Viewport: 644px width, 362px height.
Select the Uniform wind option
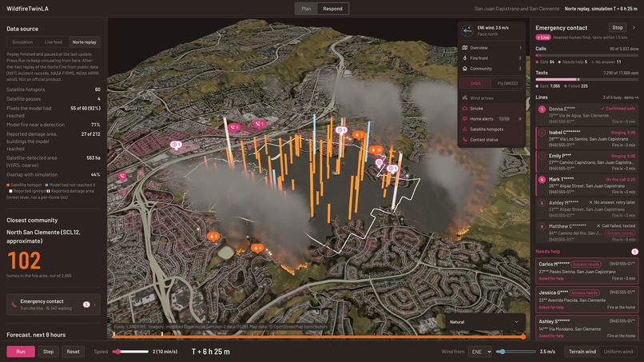pos(618,352)
